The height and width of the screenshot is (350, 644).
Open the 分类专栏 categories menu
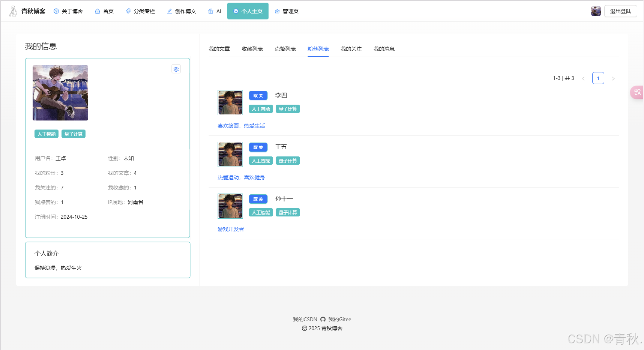(x=140, y=11)
